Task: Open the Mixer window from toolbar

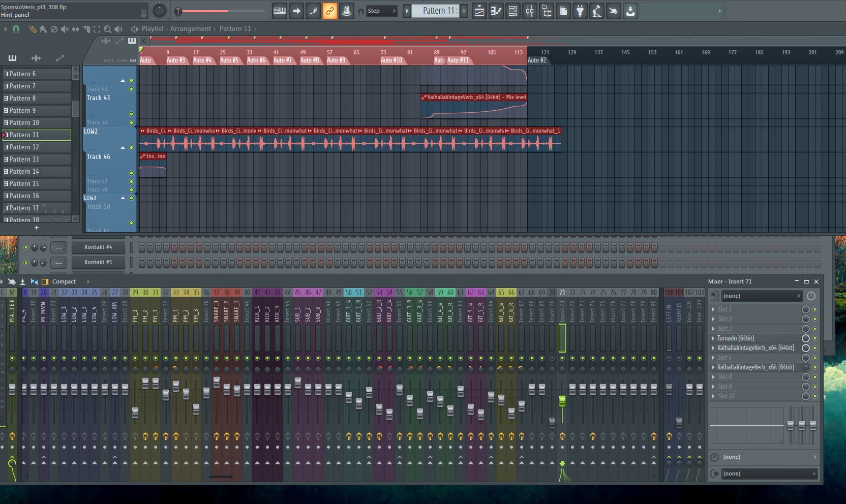Action: pos(530,11)
